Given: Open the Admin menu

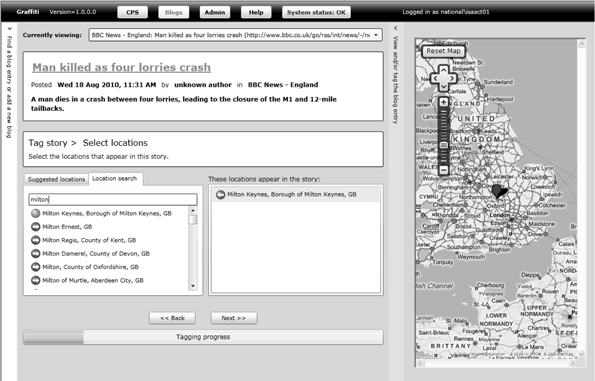Looking at the screenshot, I should 215,12.
